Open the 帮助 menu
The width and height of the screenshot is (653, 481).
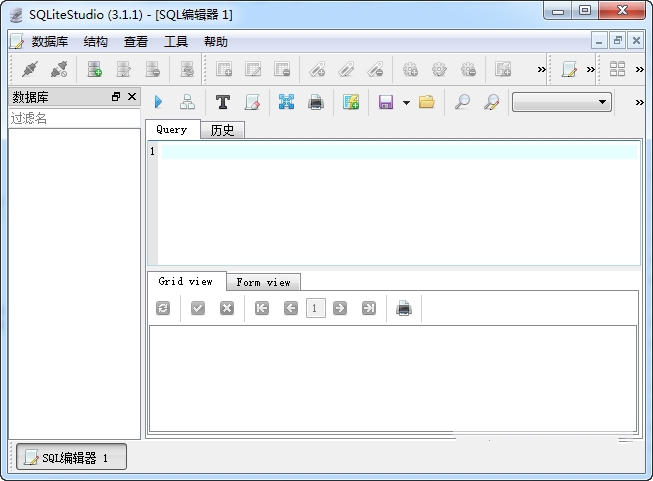(216, 42)
